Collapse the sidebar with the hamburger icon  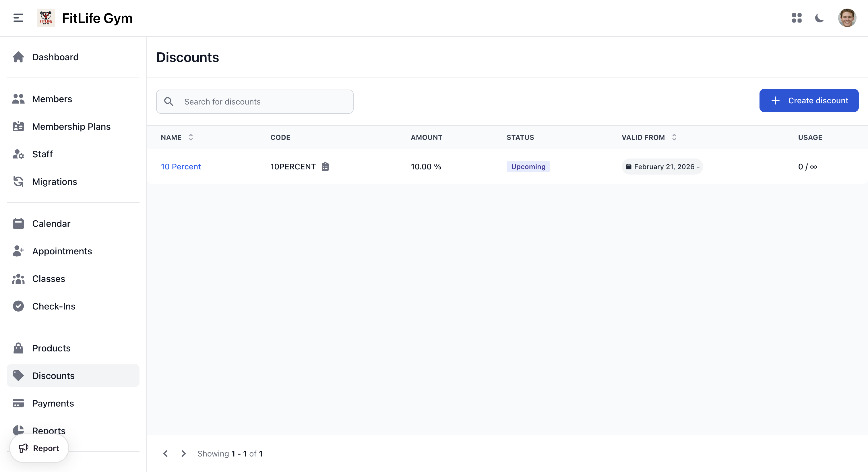[18, 18]
